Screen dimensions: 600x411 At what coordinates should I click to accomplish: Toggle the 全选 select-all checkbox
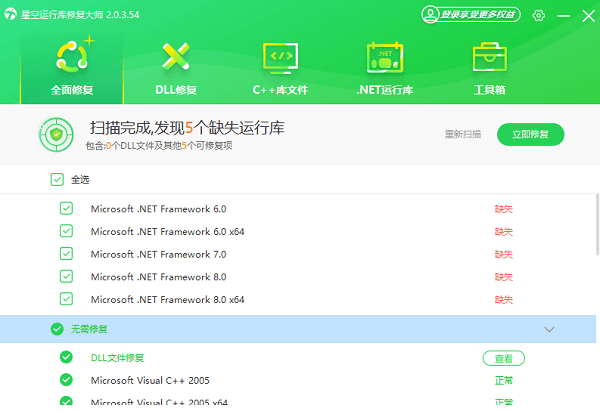point(56,180)
